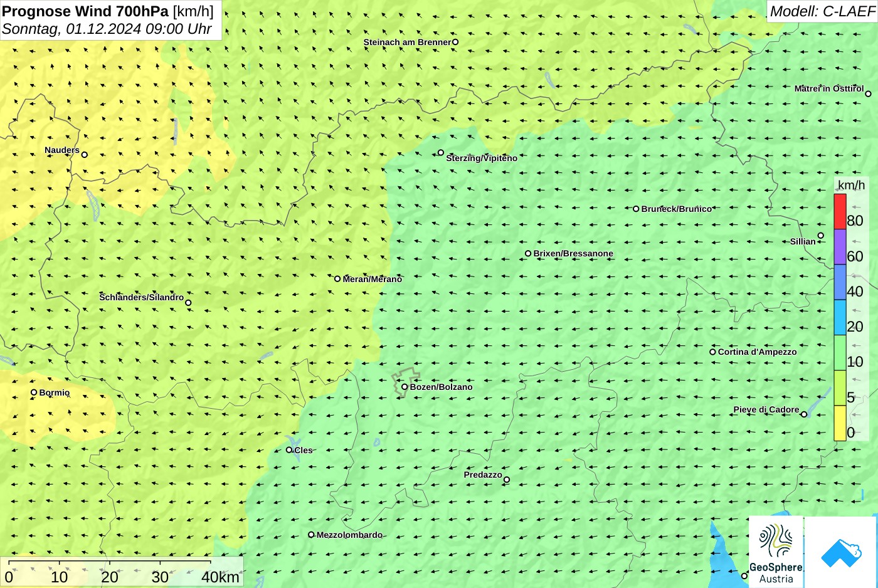Select the Steinach am Brenner location marker
This screenshot has width=878, height=588.
pos(455,42)
